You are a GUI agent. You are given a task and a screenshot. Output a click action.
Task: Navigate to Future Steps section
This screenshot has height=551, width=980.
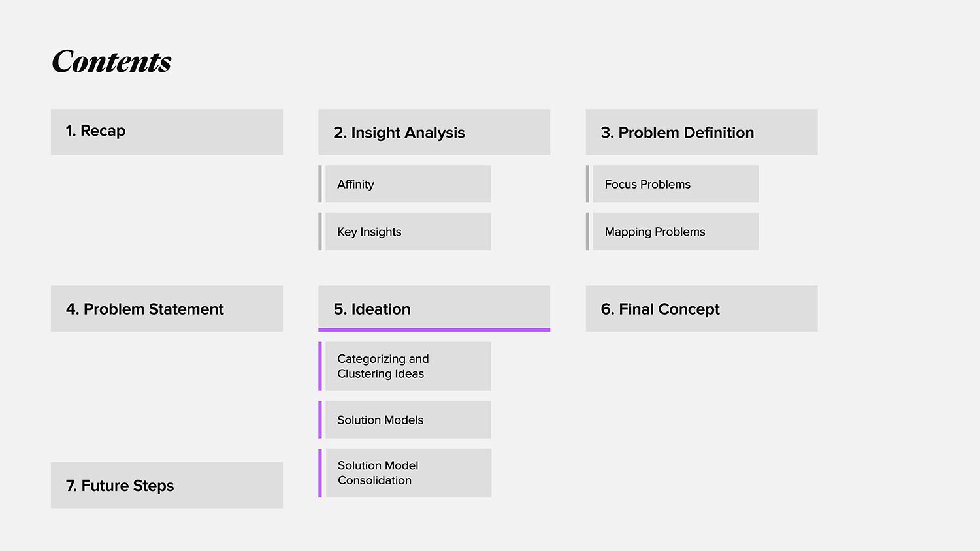pos(167,485)
